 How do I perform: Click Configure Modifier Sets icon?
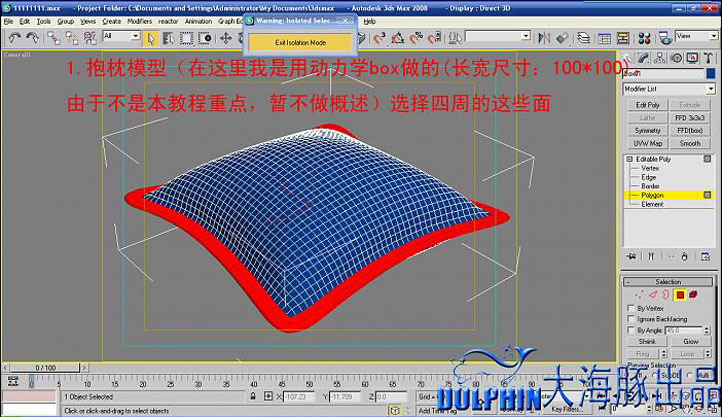pyautogui.click(x=705, y=256)
